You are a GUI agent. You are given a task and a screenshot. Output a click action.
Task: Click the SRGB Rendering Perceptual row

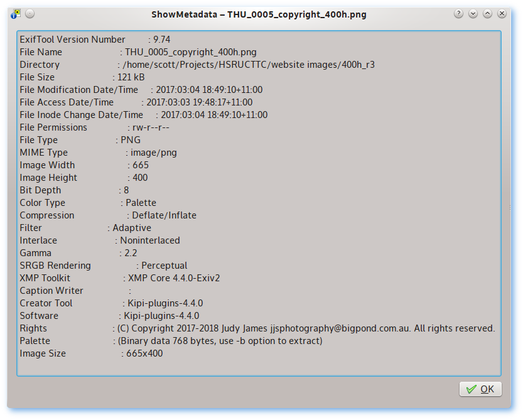104,266
